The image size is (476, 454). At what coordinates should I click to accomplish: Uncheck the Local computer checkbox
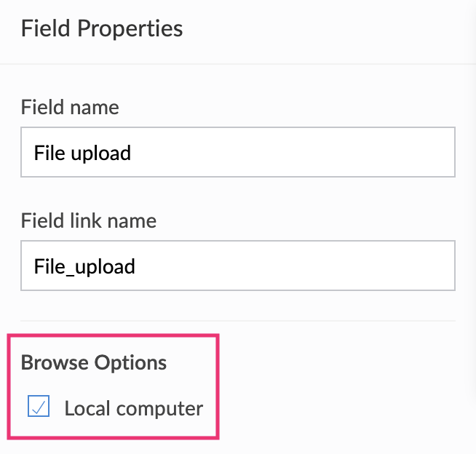[x=38, y=407]
